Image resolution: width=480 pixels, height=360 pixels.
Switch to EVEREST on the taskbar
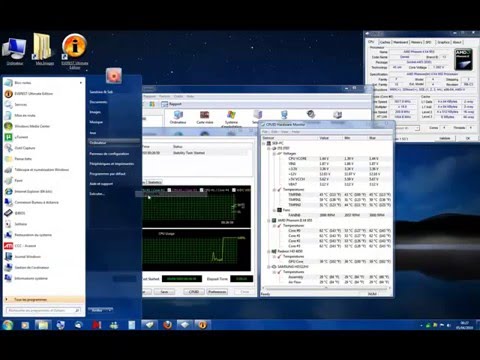coord(202,324)
